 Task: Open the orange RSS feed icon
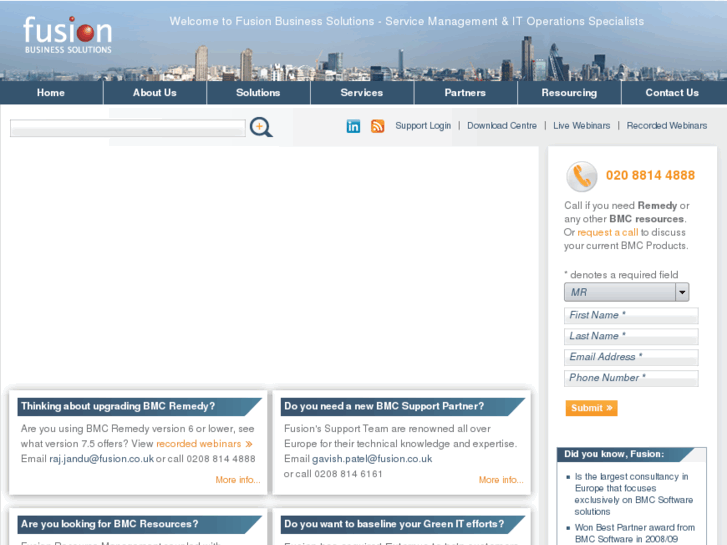point(377,126)
